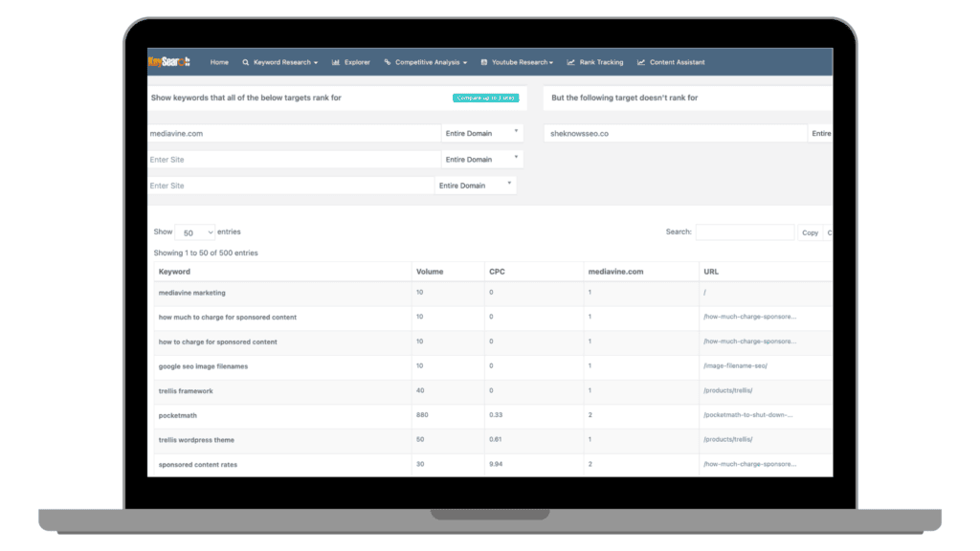Screen dimensions: 980x551
Task: Sort by the Keyword column header
Action: coord(282,272)
